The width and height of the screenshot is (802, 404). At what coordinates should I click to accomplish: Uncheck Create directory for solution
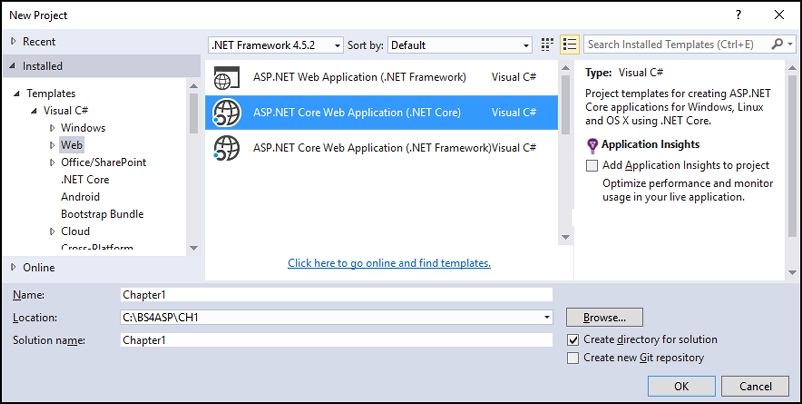coord(573,340)
